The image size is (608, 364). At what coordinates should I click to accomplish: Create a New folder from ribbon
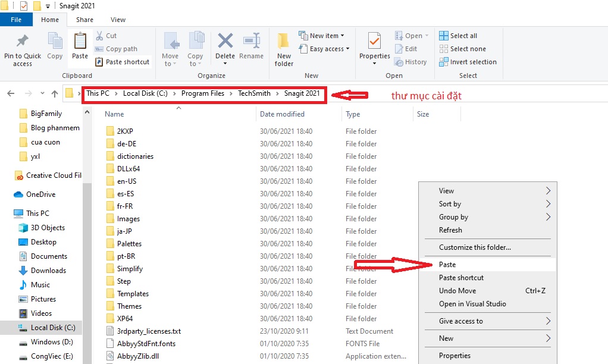click(x=284, y=49)
